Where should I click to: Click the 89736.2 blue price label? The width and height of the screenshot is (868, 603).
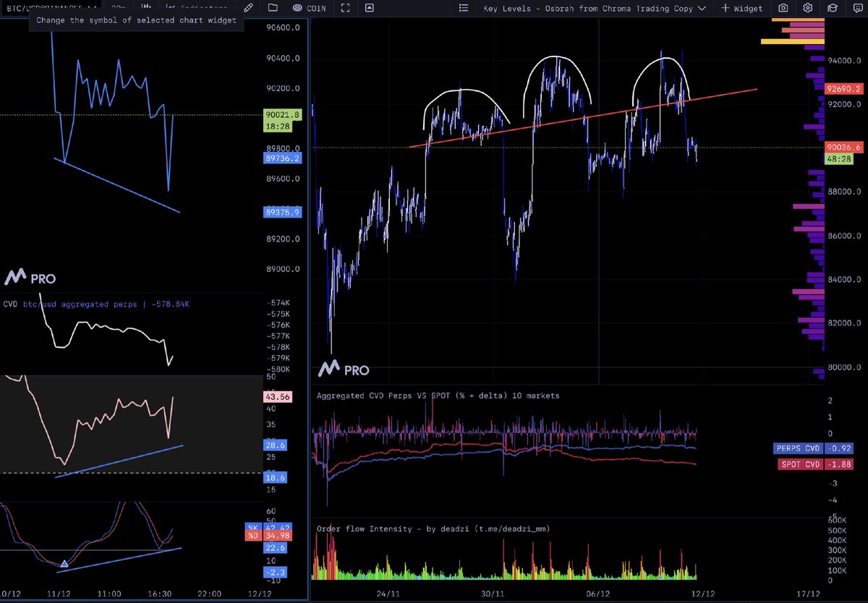(x=283, y=158)
